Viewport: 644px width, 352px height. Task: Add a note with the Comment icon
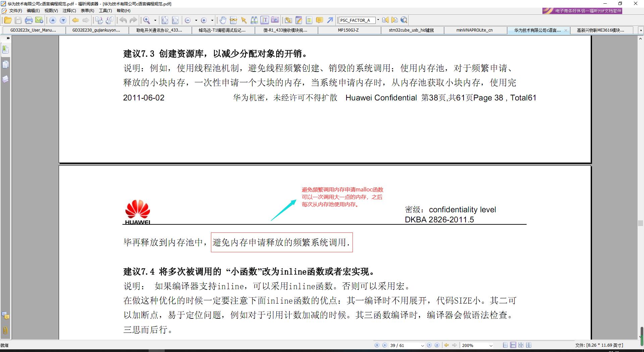tap(319, 20)
